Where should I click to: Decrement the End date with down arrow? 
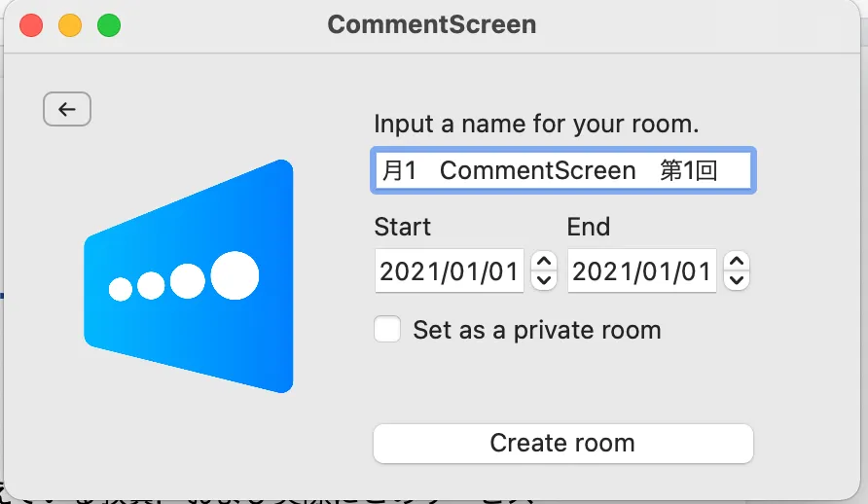(x=738, y=280)
